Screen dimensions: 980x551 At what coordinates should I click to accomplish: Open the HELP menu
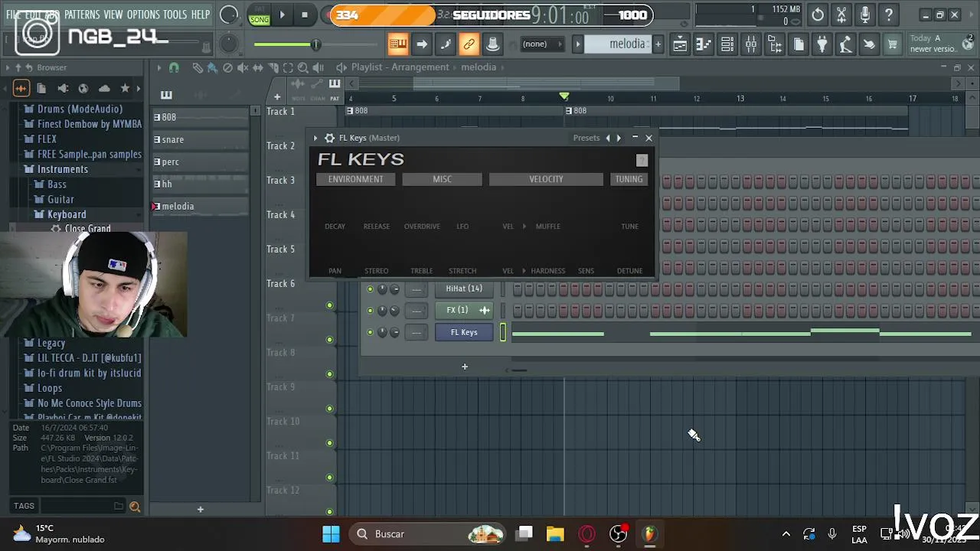201,15
